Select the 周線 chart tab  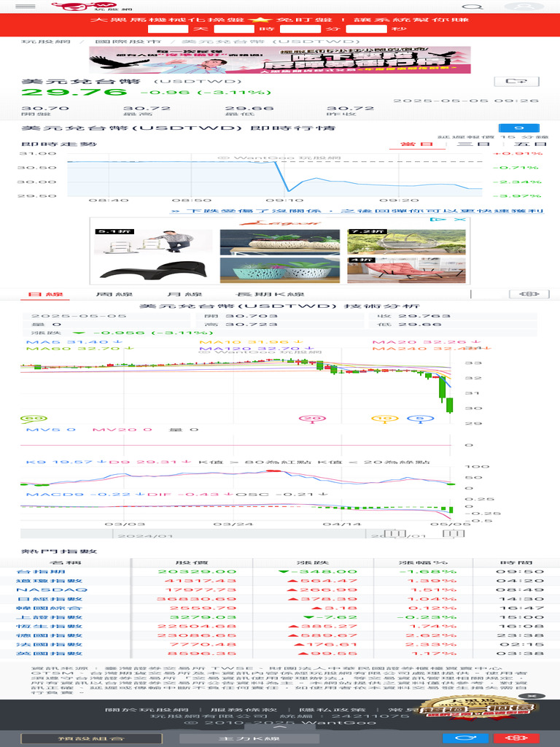(x=114, y=295)
